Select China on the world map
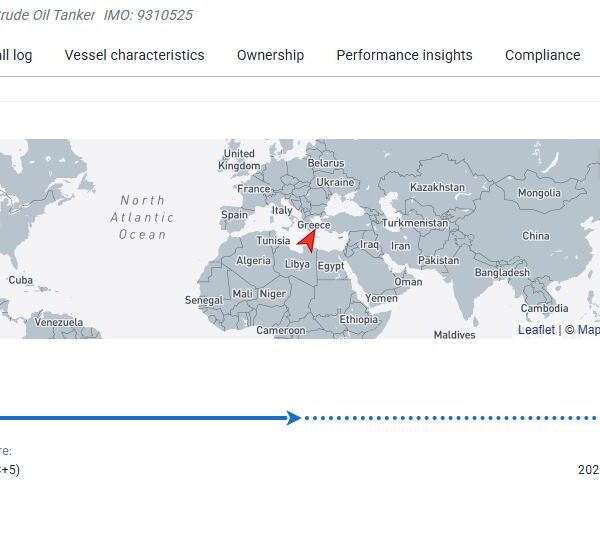The height and width of the screenshot is (542, 600). [x=536, y=236]
